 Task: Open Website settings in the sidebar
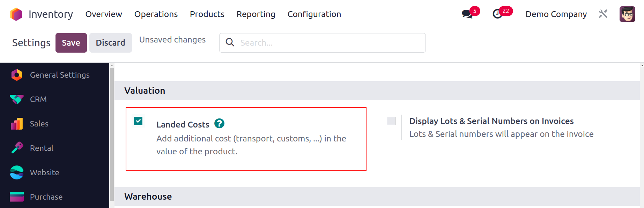(x=44, y=172)
